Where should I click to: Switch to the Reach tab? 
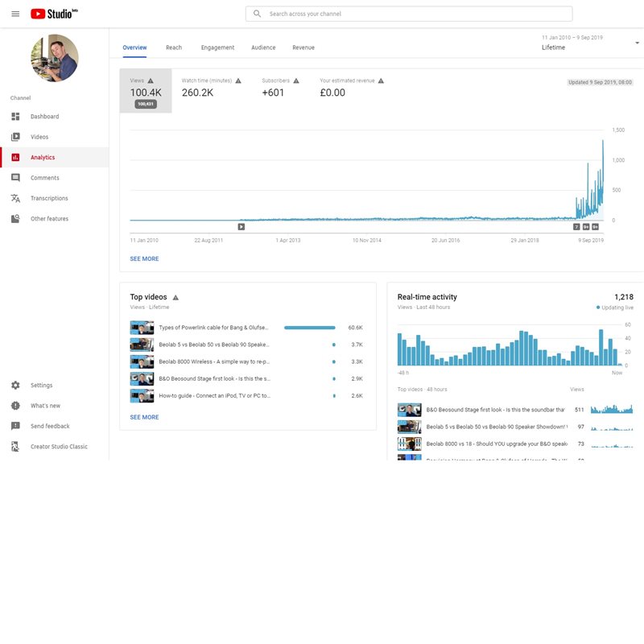click(174, 47)
